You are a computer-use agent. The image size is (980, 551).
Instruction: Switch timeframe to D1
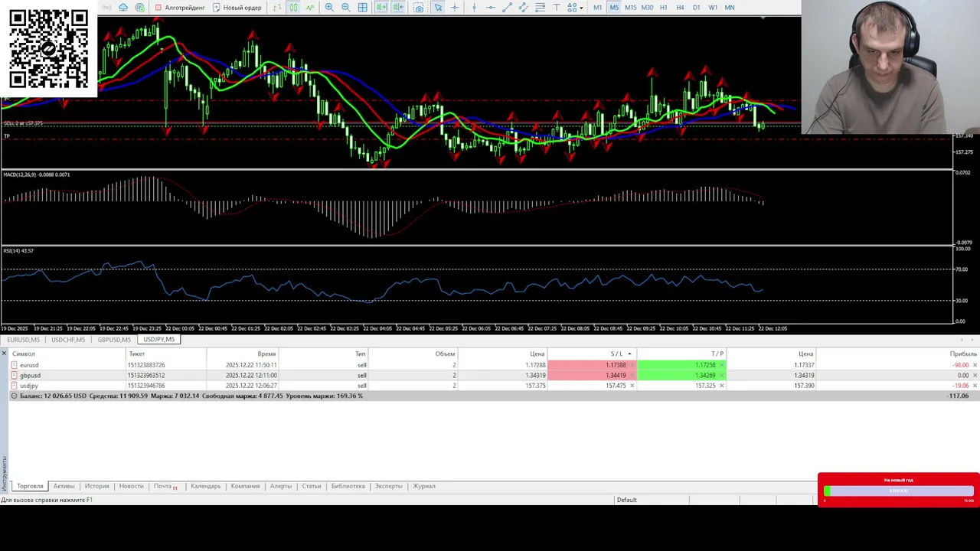(x=697, y=8)
